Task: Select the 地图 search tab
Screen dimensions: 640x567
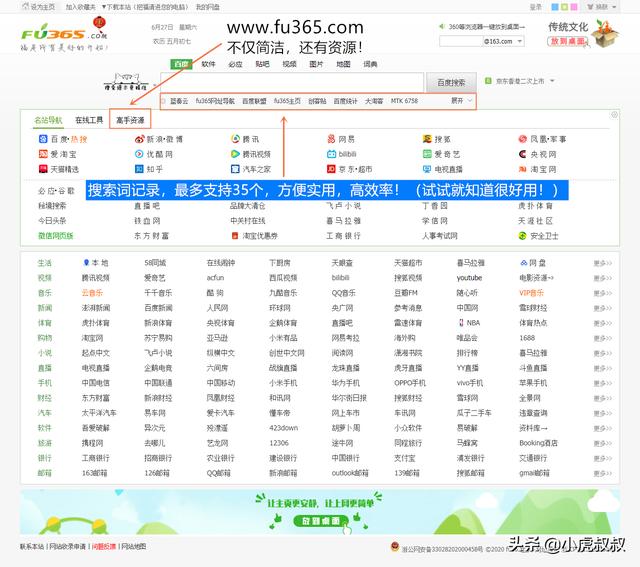Action: 343,64
